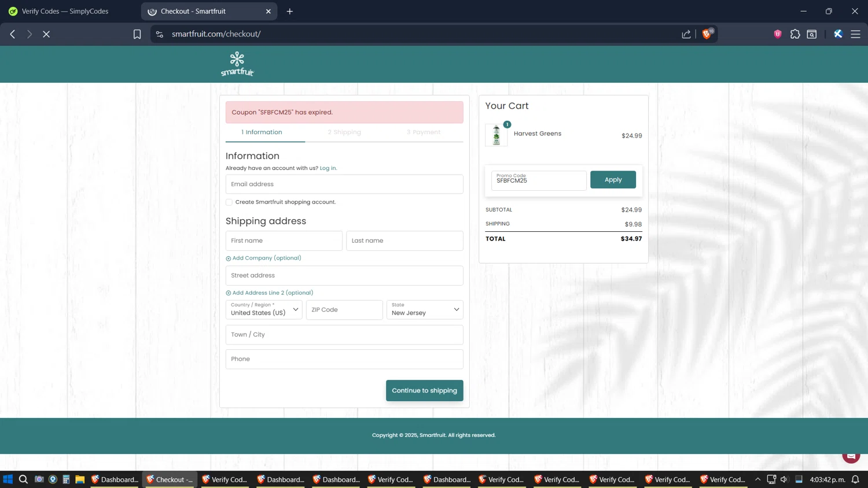Click the ZIP Code field
The image size is (868, 488).
click(344, 309)
